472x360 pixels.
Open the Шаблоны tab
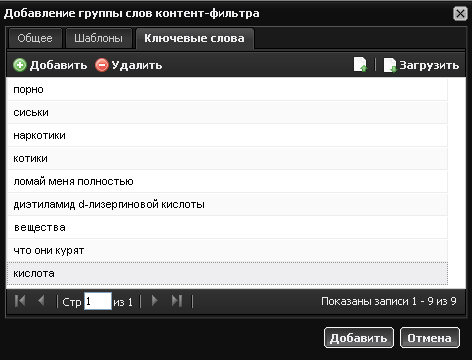99,38
